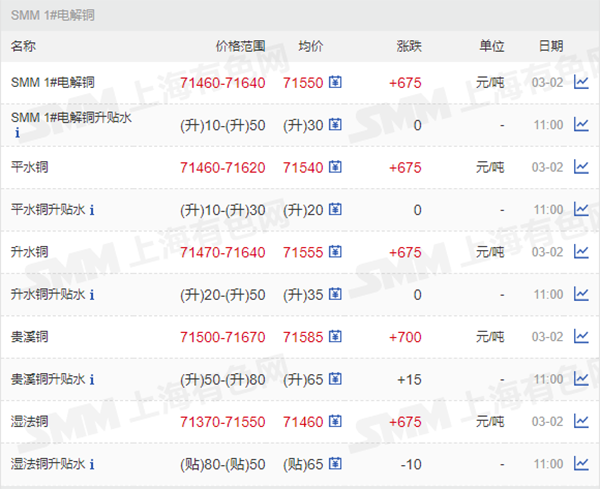
Task: Click info icon next to 湿法铜升贴水
Action: click(92, 465)
